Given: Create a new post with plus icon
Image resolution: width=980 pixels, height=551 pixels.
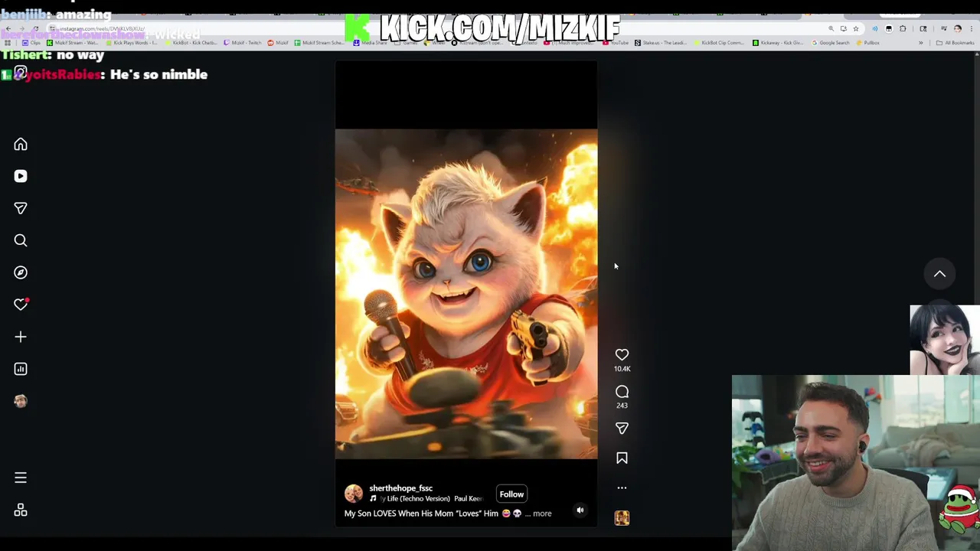Looking at the screenshot, I should click(21, 337).
